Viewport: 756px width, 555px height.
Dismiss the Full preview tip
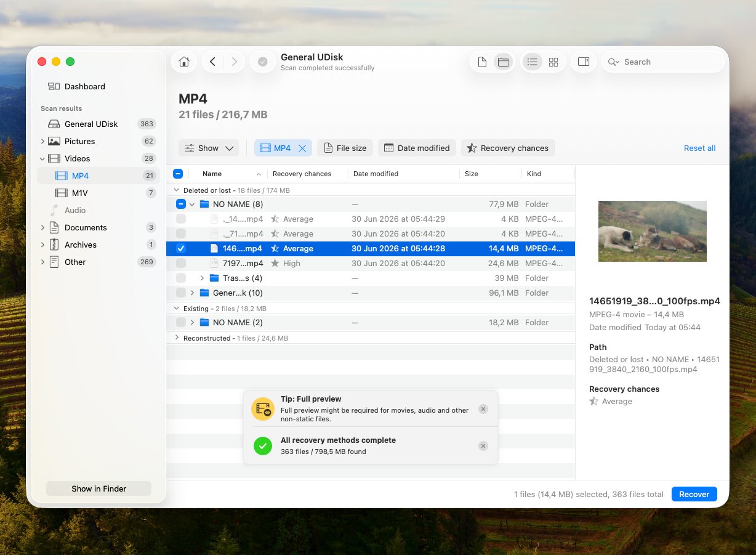tap(483, 409)
